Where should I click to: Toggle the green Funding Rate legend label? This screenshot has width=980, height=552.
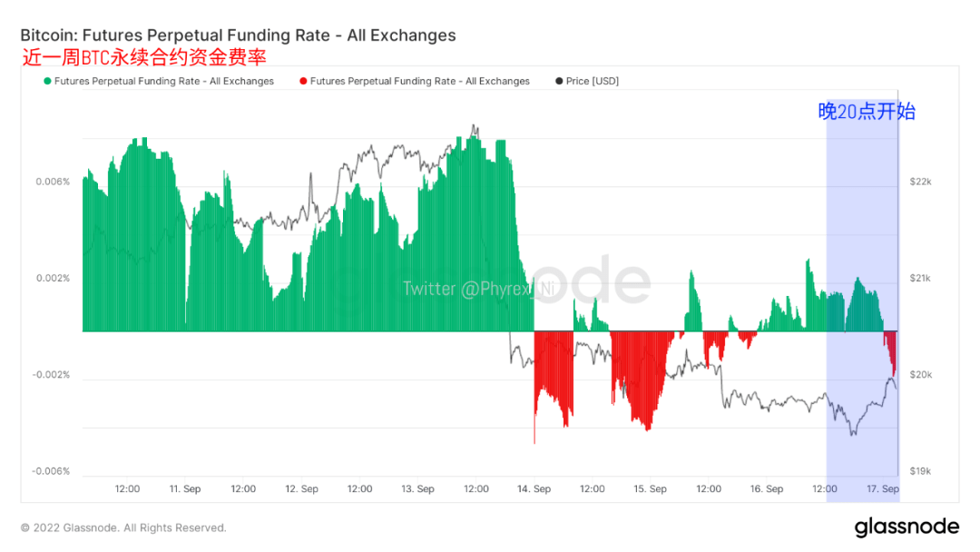[x=163, y=82]
